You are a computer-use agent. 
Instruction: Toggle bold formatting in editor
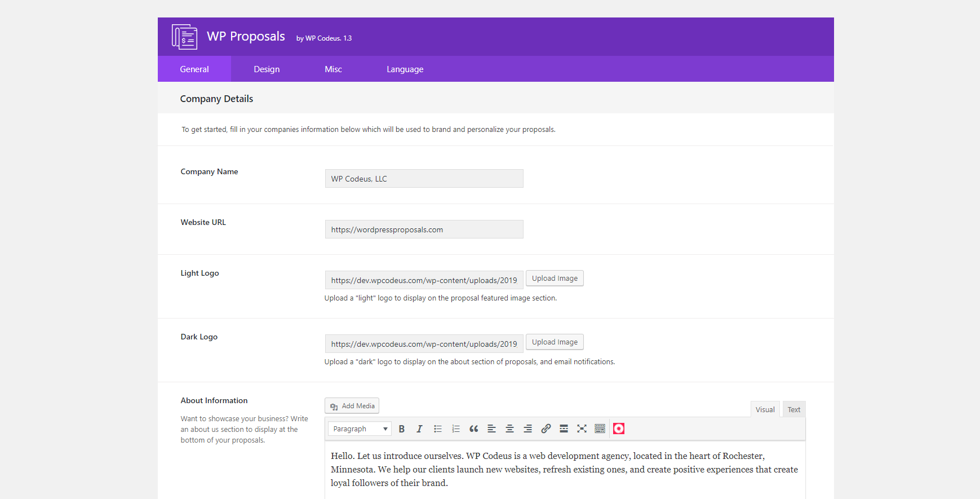(402, 429)
